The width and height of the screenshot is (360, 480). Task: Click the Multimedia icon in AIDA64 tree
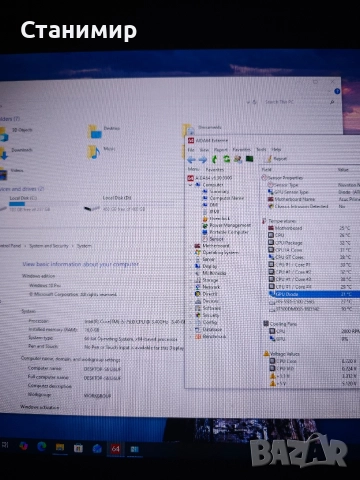coord(198,273)
